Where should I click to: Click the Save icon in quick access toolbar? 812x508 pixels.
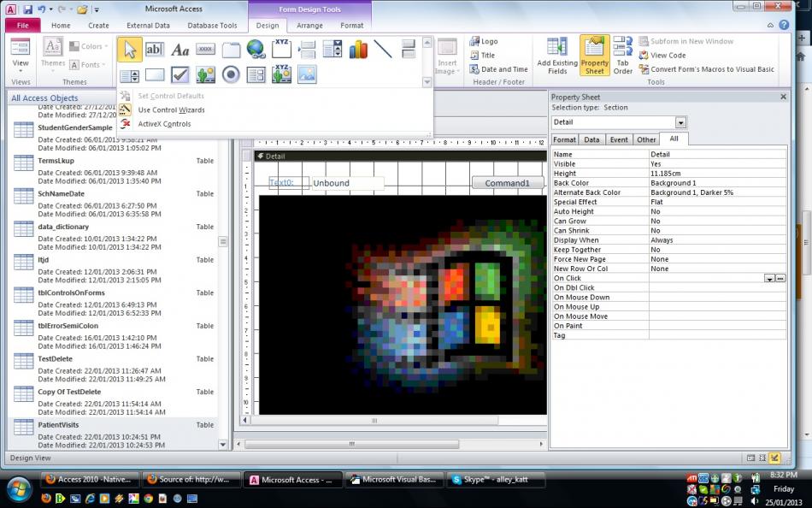point(27,9)
